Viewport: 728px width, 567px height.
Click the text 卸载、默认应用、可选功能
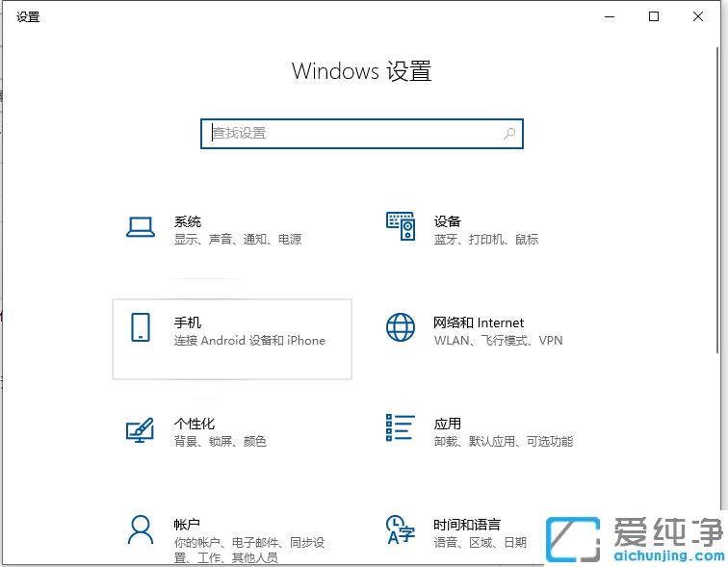(504, 441)
